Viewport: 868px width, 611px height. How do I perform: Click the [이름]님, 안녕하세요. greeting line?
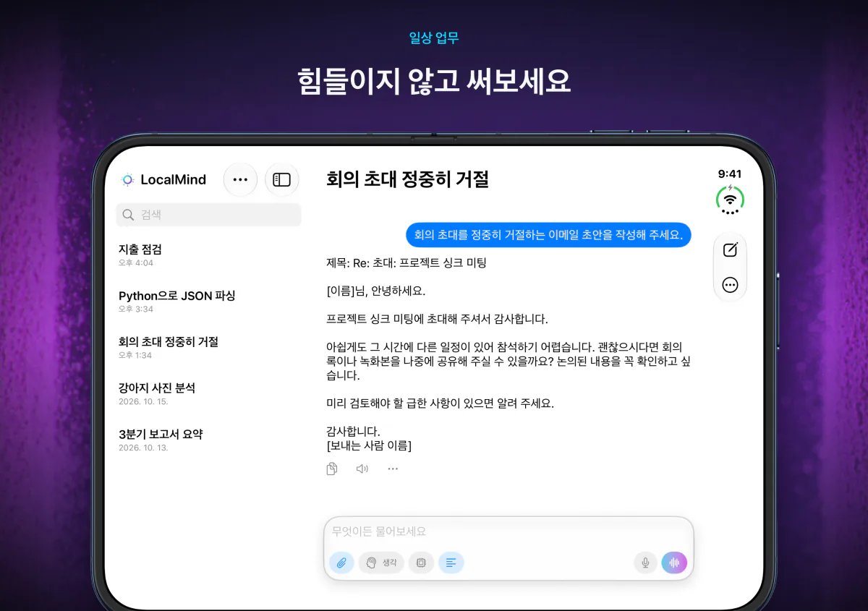[376, 291]
